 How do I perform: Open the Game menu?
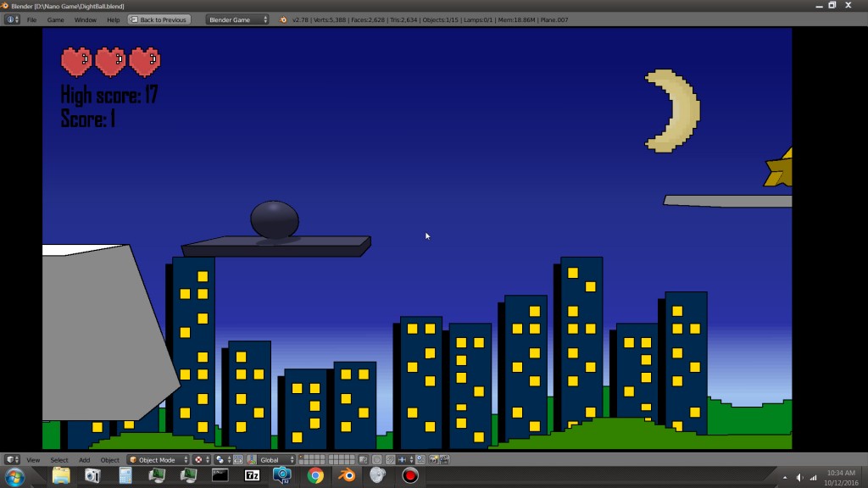tap(56, 19)
